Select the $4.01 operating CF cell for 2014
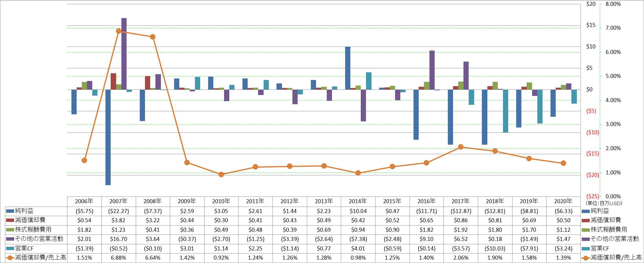This screenshot has height=263, width=644. 358,249
